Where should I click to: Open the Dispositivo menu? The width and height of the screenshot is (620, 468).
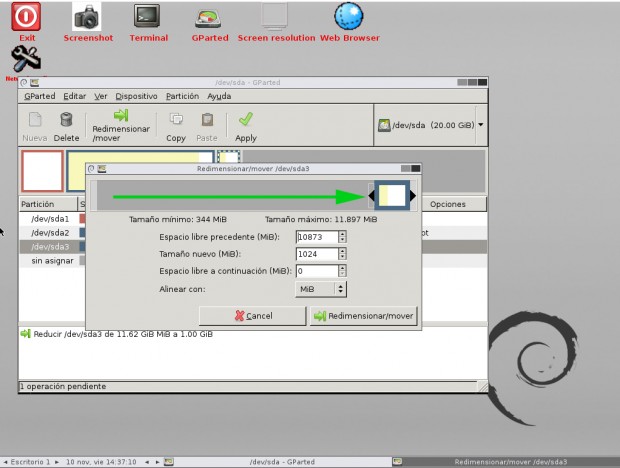(x=136, y=96)
